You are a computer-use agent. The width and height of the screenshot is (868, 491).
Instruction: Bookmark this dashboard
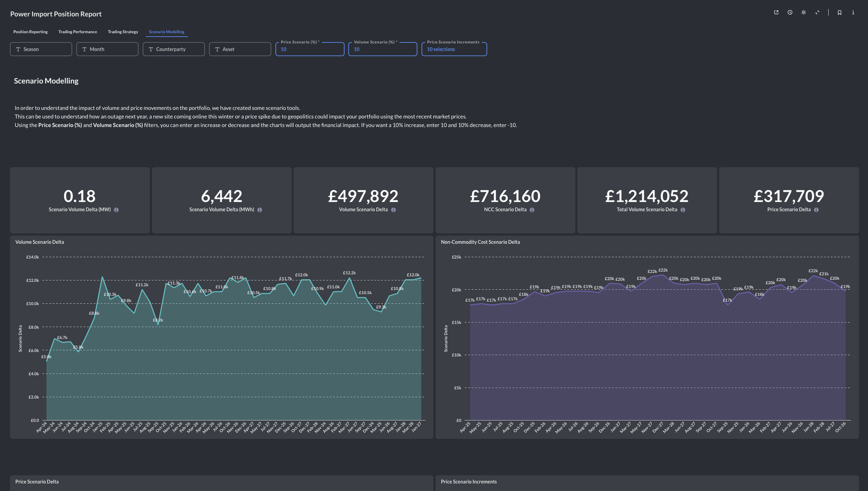(x=839, y=13)
